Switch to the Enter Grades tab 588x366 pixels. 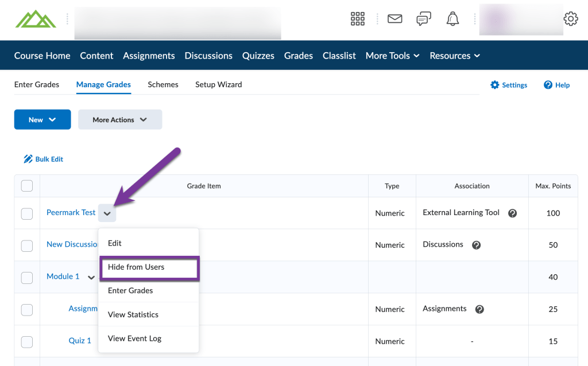[x=37, y=84]
